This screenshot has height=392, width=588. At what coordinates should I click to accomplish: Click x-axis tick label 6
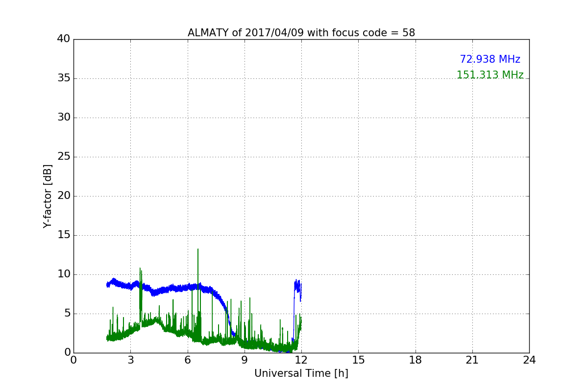pyautogui.click(x=187, y=360)
